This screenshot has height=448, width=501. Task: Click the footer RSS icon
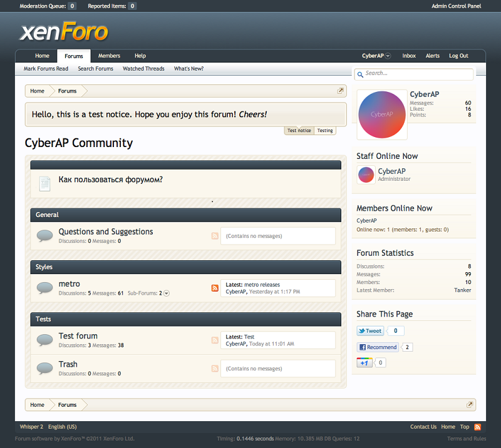[477, 427]
